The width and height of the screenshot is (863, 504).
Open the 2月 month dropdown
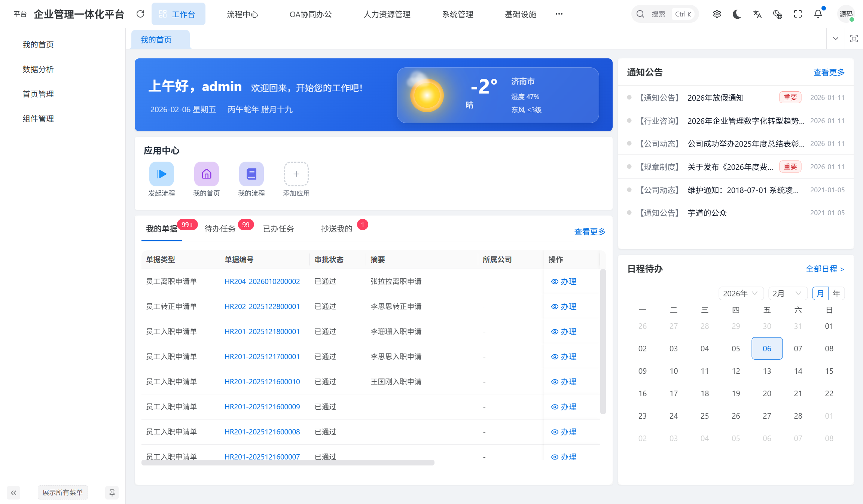(787, 293)
